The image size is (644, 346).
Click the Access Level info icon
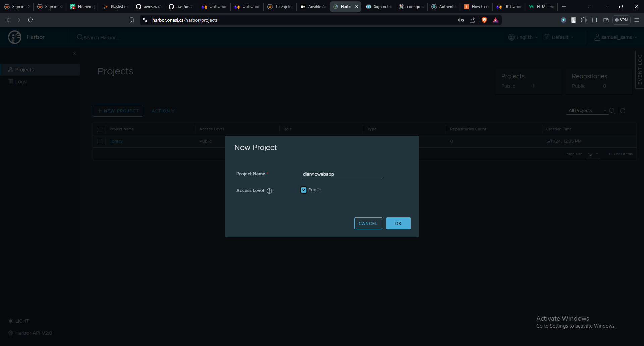tap(269, 191)
